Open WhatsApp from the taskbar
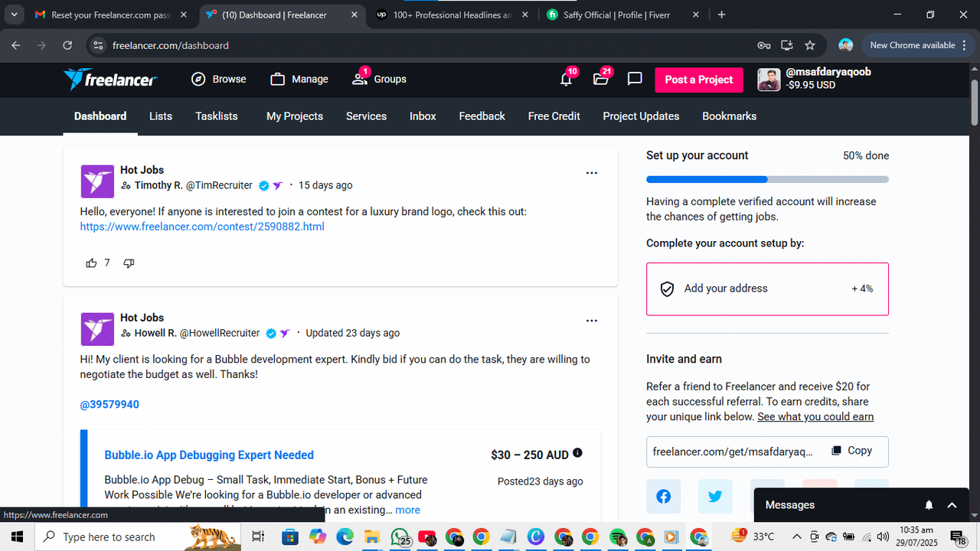 pos(399,536)
